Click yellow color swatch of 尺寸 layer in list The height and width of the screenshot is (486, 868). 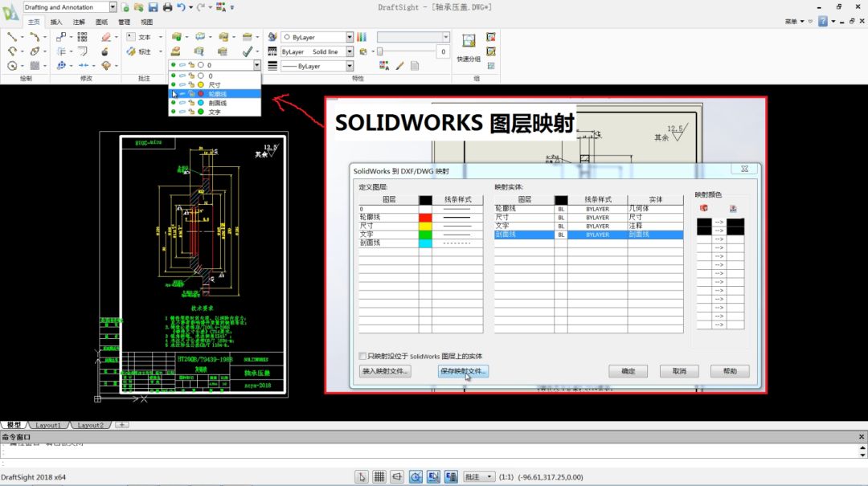click(201, 84)
